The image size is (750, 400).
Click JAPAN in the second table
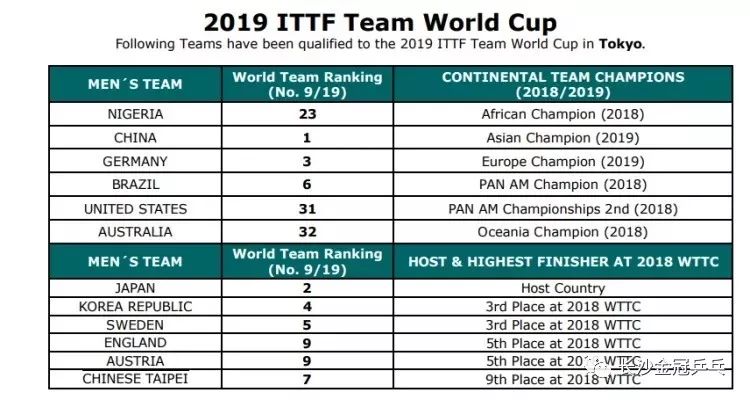135,288
